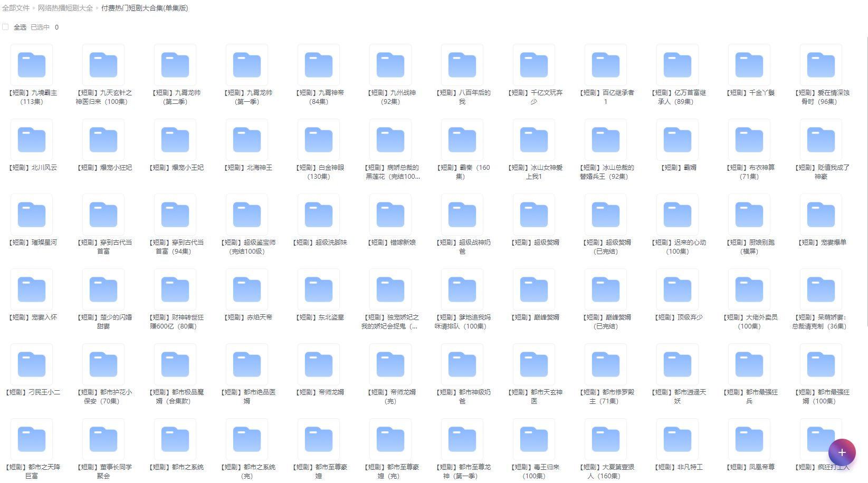
Task: Open folder 呆萌娇妻:总裁请克制
Action: 821,289
